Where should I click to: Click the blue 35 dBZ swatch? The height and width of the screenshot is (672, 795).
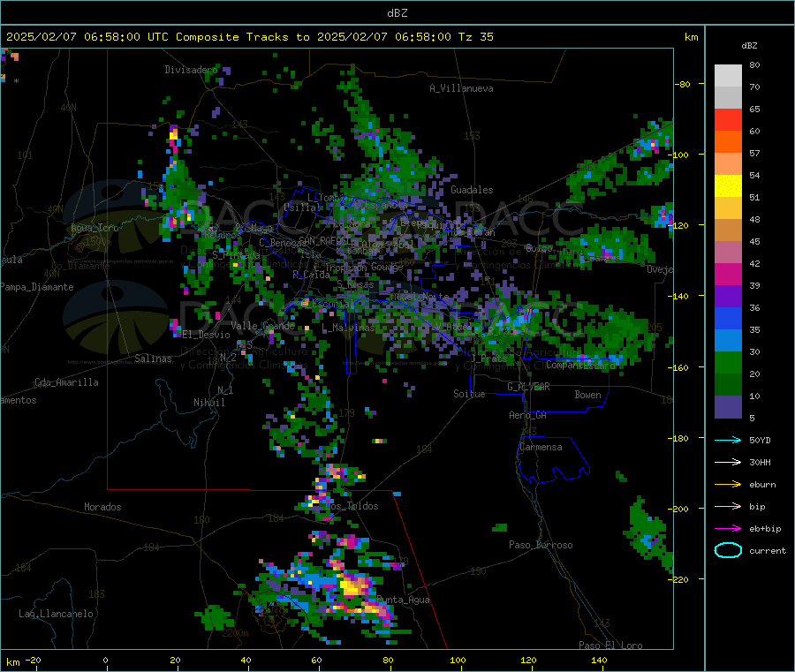coord(728,318)
